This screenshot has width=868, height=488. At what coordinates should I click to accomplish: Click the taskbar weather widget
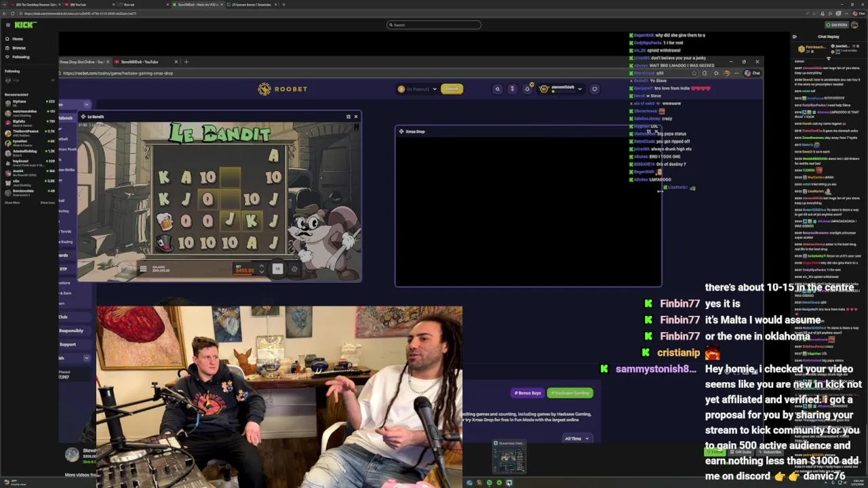click(x=16, y=483)
